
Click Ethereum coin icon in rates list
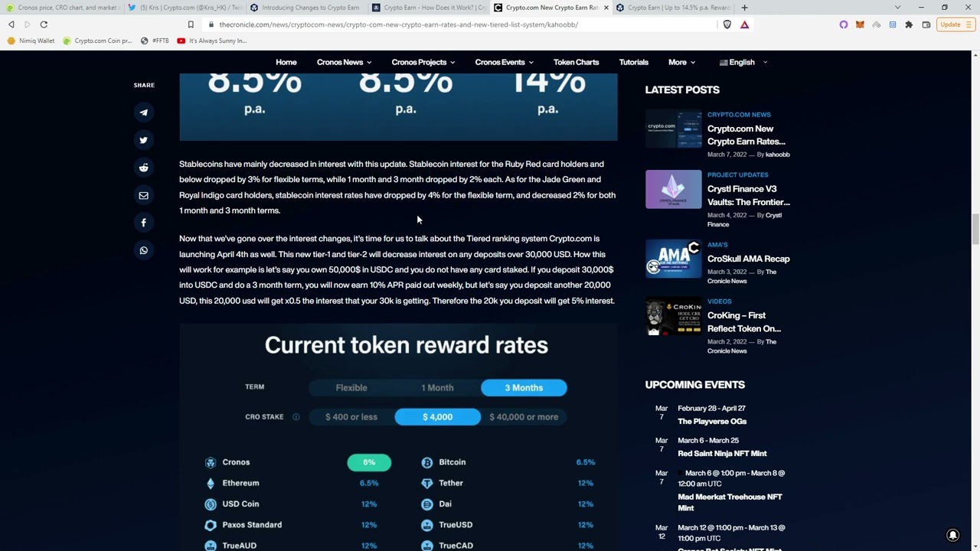point(211,483)
